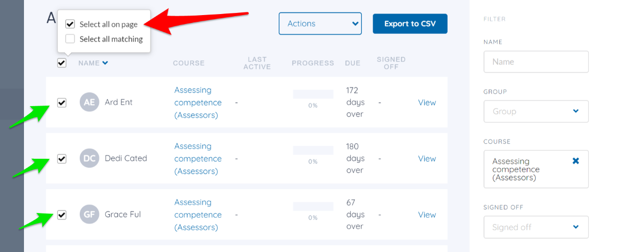
Task: Click the GF avatar for Grace Ful
Action: [x=89, y=215]
